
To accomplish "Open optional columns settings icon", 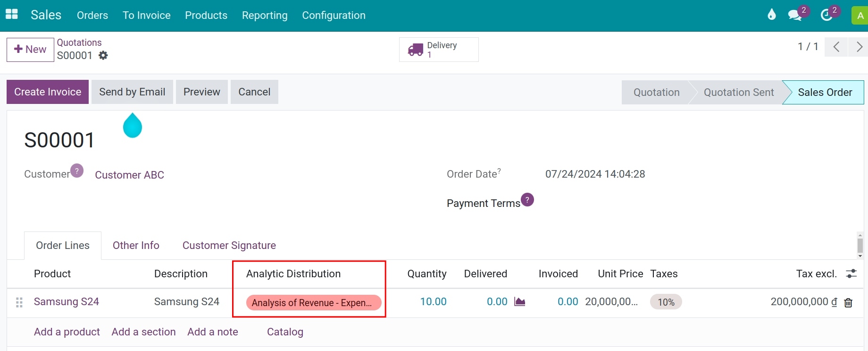I will coord(851,274).
